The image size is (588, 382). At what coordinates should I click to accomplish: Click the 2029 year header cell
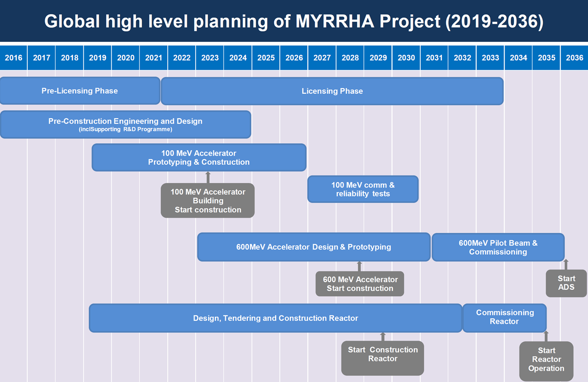(x=378, y=57)
